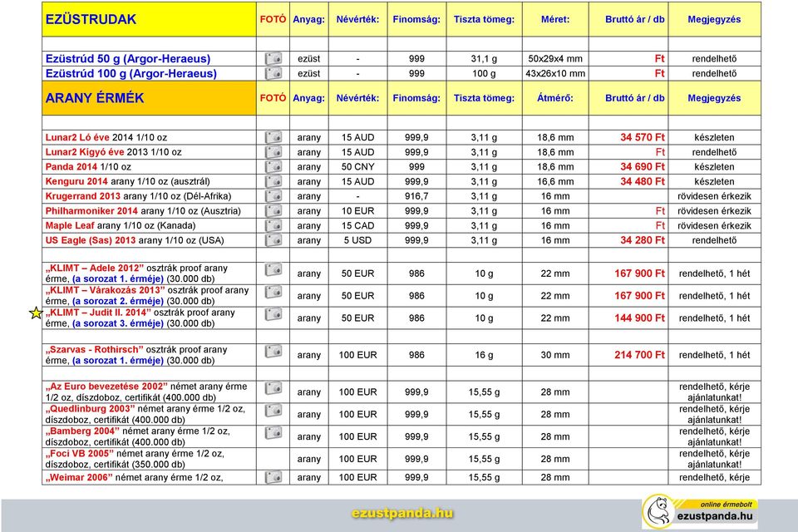Click the face value "5 USD"

click(357, 240)
